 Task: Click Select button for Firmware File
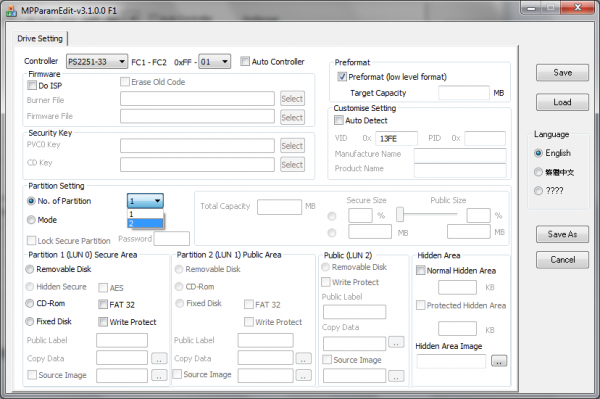pos(292,117)
